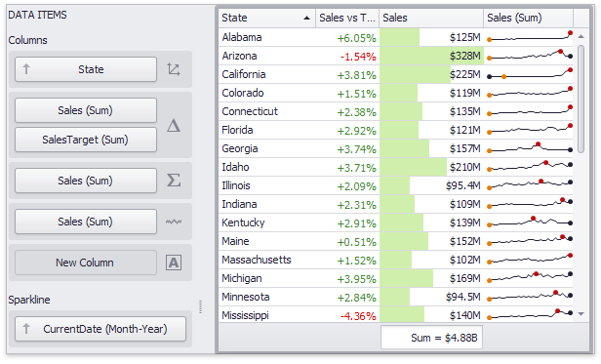The height and width of the screenshot is (364, 601).
Task: Click the delta column type triangle icon
Action: pyautogui.click(x=174, y=126)
